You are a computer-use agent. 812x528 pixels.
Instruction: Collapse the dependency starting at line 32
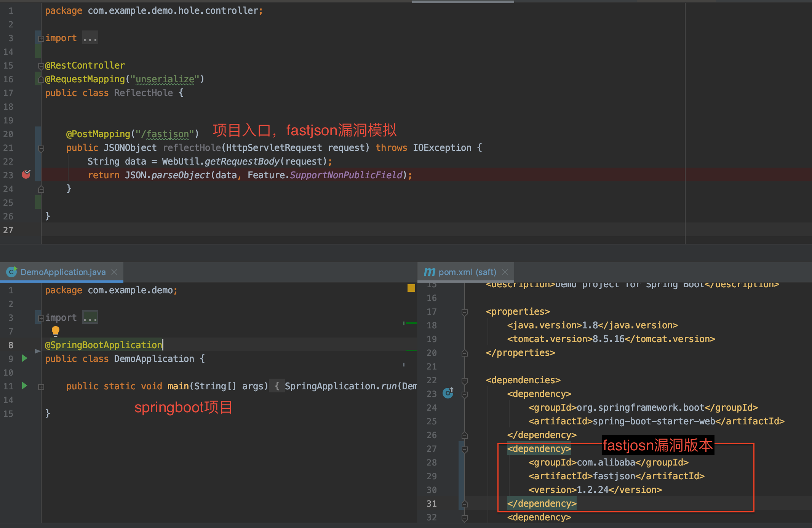click(x=465, y=518)
